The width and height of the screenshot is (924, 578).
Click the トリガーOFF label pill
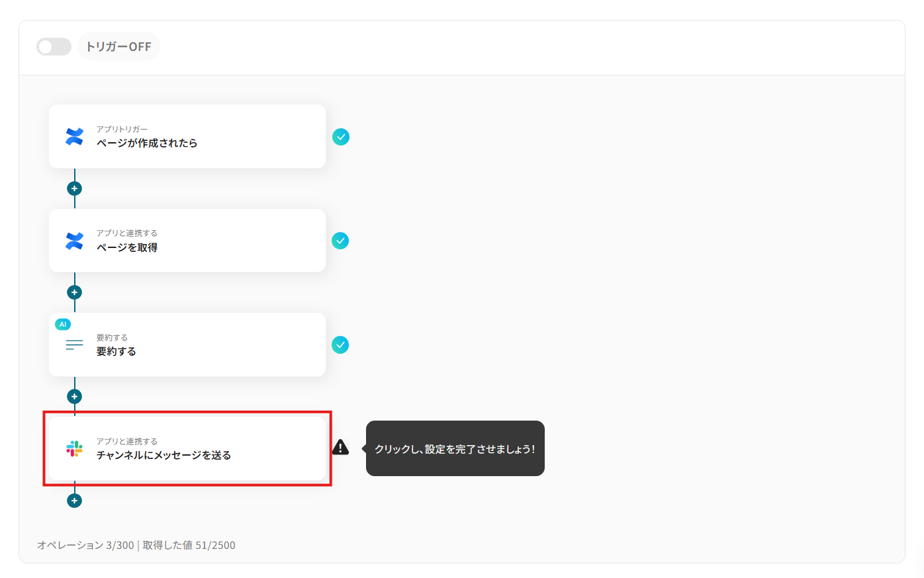click(x=118, y=47)
